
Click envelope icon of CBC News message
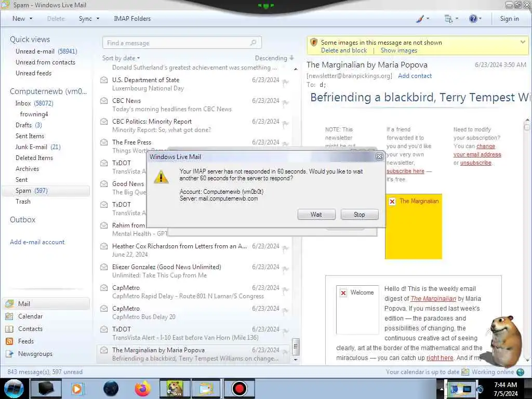(x=104, y=101)
